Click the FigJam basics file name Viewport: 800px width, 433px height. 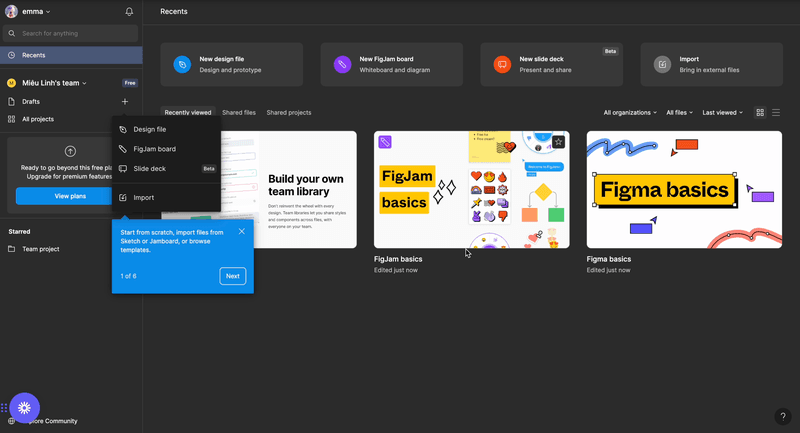(398, 259)
